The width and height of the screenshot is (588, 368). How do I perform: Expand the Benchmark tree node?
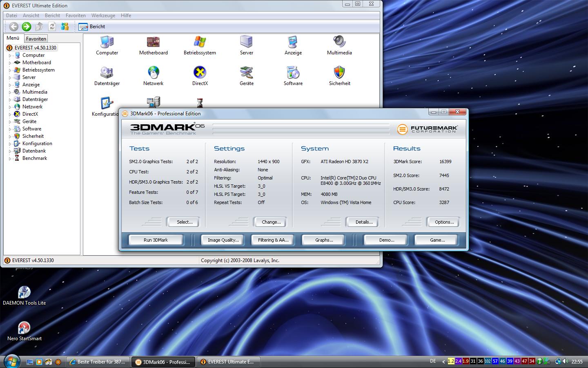(x=10, y=159)
